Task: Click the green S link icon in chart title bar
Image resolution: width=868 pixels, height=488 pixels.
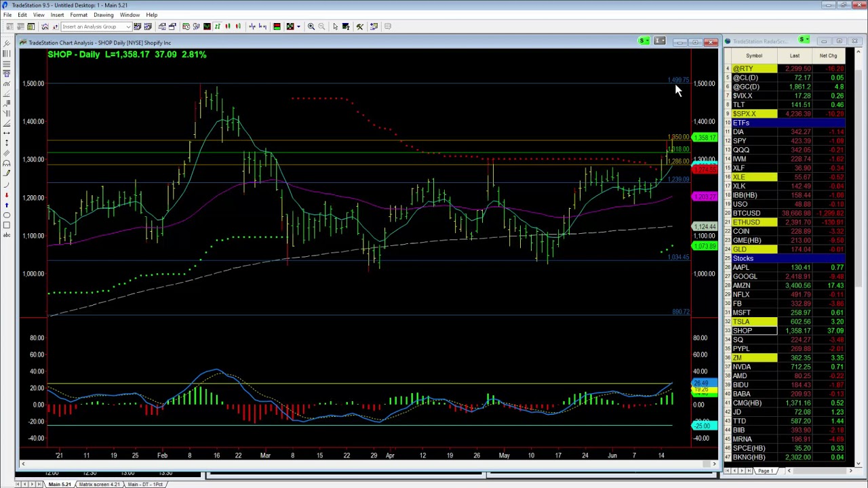Action: pyautogui.click(x=642, y=41)
